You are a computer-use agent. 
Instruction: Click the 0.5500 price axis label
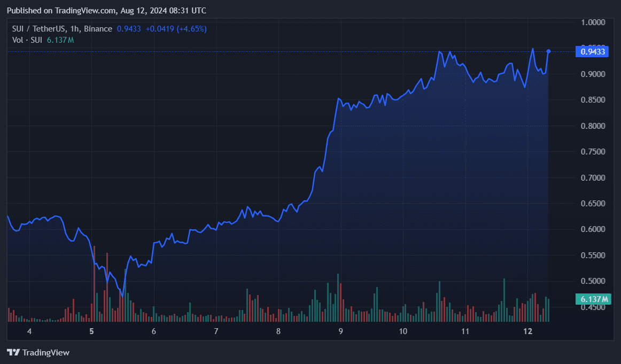(593, 255)
